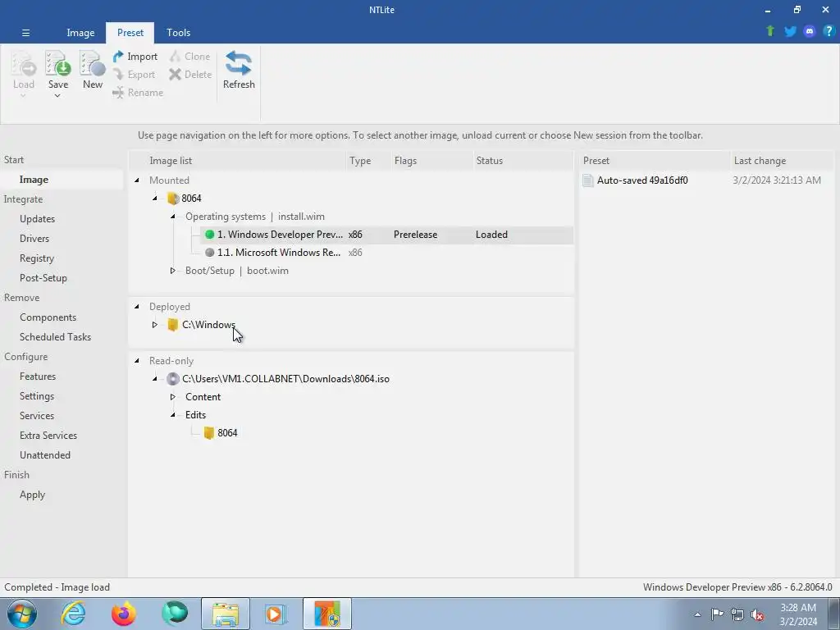
Task: Open the Twitter link icon
Action: point(790,31)
